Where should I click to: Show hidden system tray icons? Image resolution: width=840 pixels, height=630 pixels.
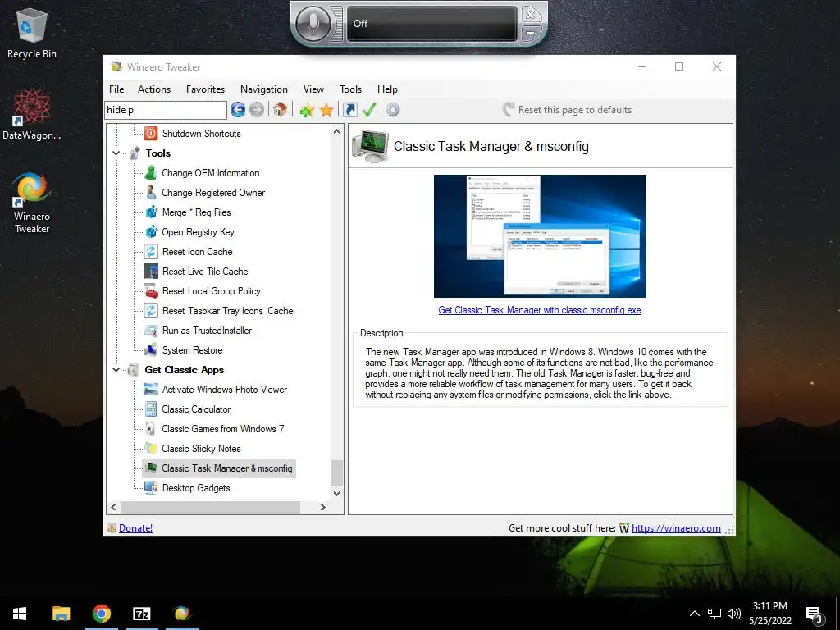(694, 614)
